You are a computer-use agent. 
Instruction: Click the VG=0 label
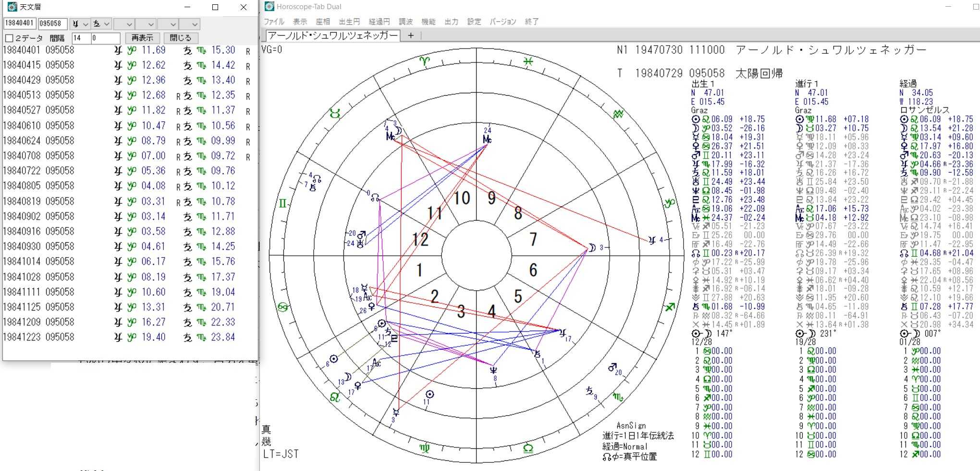click(x=272, y=50)
